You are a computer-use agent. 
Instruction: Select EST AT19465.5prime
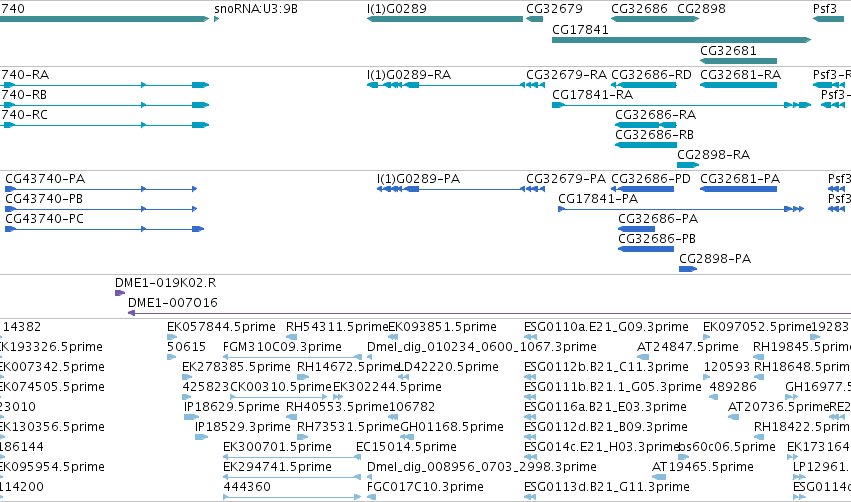pyautogui.click(x=658, y=477)
